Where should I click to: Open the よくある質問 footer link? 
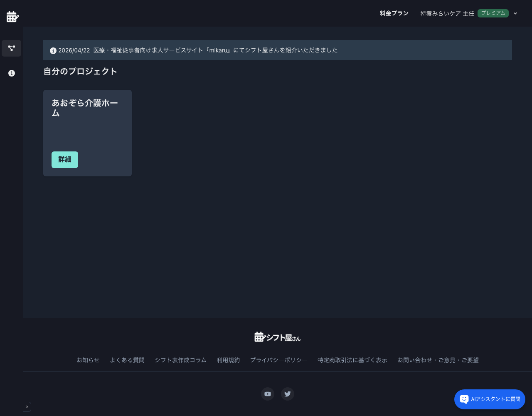coord(127,360)
